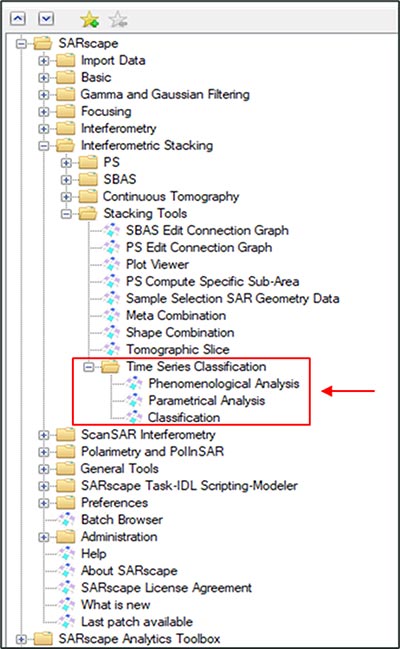
Task: Expand the SBAS folder node
Action: click(66, 180)
